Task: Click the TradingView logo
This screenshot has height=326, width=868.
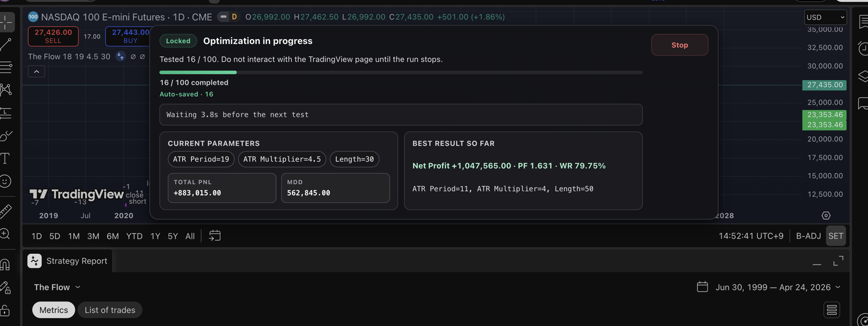Action: click(x=76, y=194)
